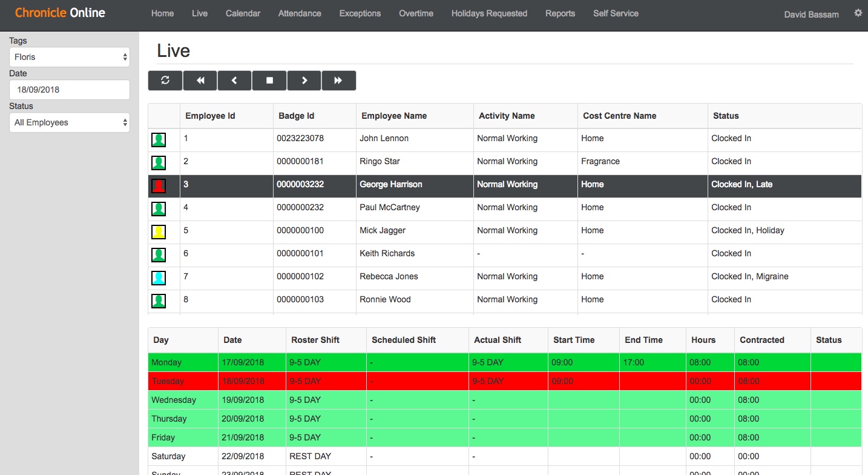Image resolution: width=868 pixels, height=475 pixels.
Task: Click the refresh icon button
Action: pos(165,81)
